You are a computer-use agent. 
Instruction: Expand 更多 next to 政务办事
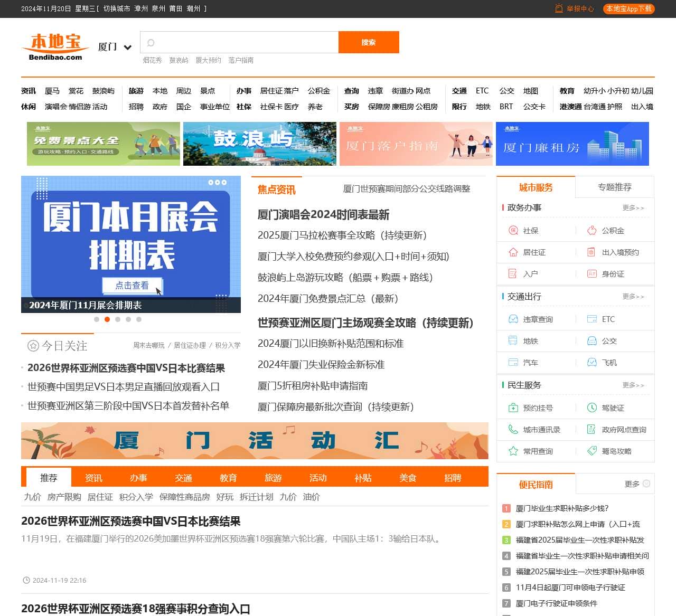[633, 208]
